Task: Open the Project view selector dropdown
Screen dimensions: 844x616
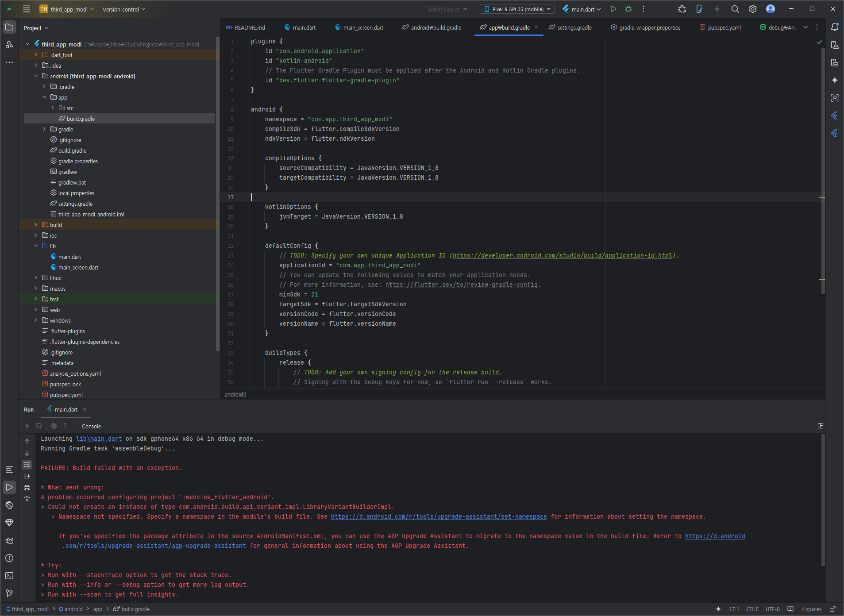Action: (x=36, y=28)
